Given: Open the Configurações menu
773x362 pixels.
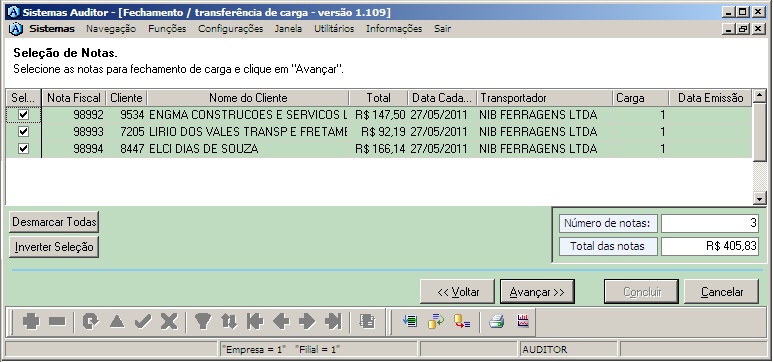Looking at the screenshot, I should click(231, 29).
